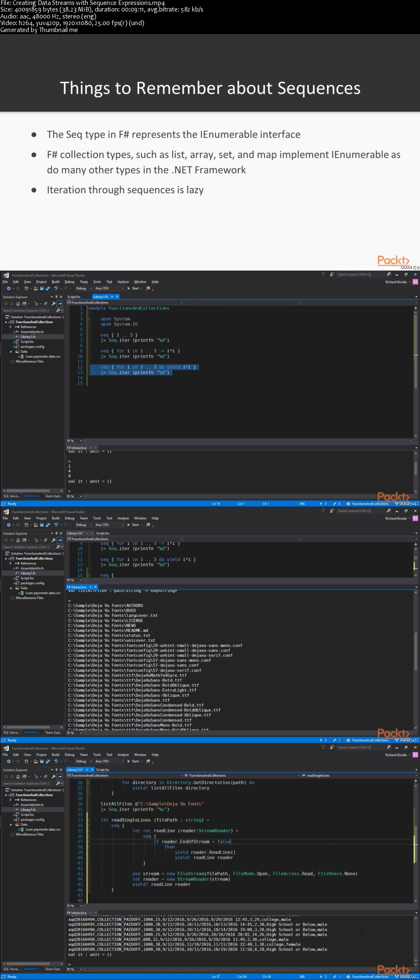Click Navigate Backward icon in the 00:03:42 frame
This screenshot has width=420, height=980.
[9, 288]
